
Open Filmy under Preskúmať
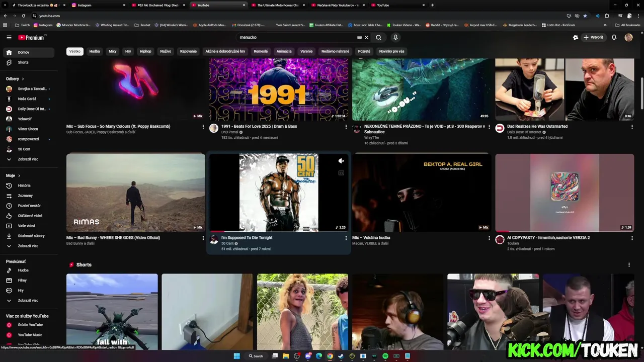pos(29,280)
